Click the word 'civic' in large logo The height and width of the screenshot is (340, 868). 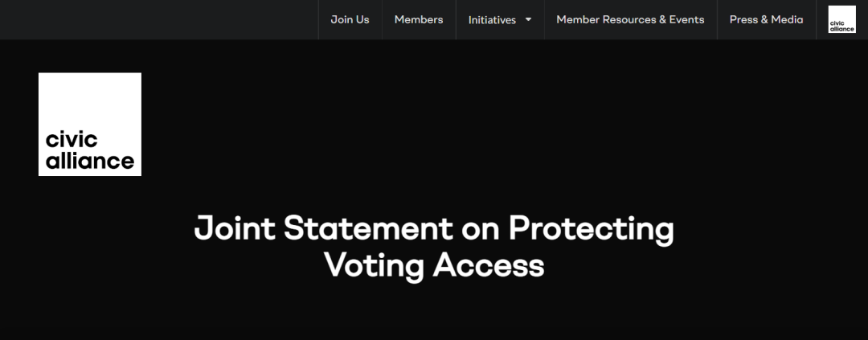tap(72, 141)
